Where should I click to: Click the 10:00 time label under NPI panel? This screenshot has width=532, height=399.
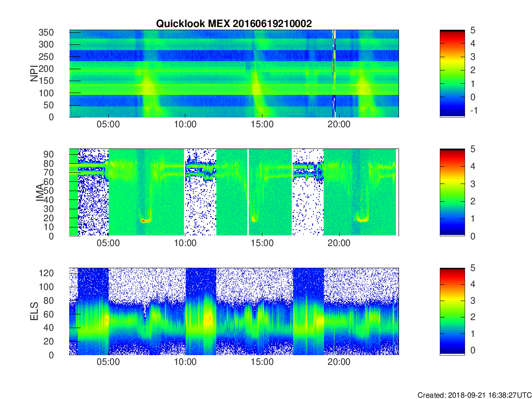pos(185,125)
